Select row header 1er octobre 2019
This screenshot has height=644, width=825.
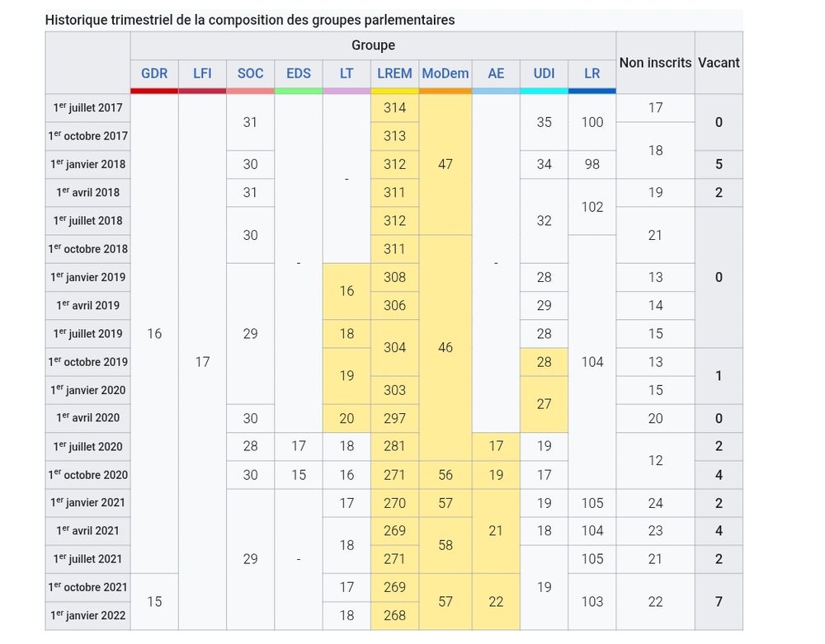tap(88, 362)
